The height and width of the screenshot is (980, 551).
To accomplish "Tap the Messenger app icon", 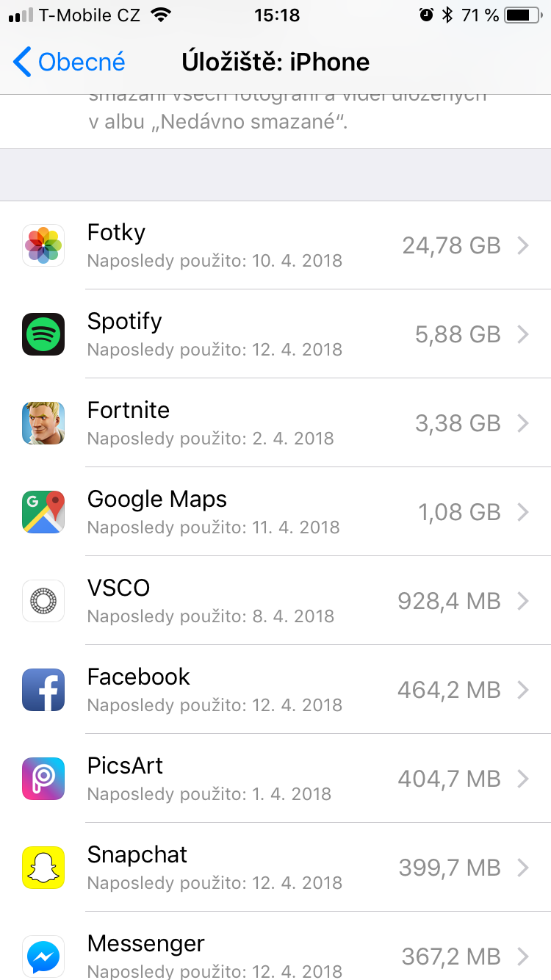I will coord(43,956).
